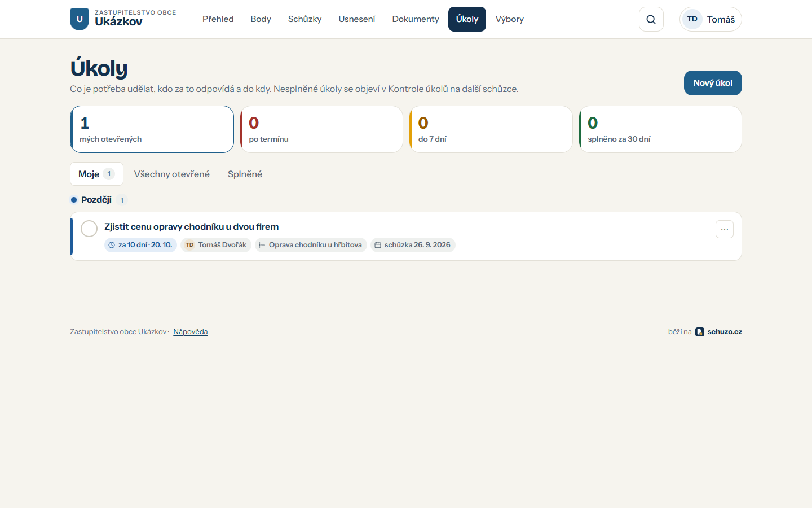This screenshot has height=508, width=812.
Task: Filter by the 'po termínu' stat card
Action: click(321, 129)
